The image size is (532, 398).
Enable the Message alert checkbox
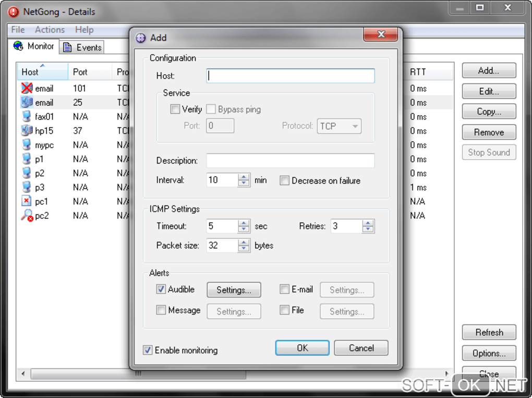(x=161, y=310)
